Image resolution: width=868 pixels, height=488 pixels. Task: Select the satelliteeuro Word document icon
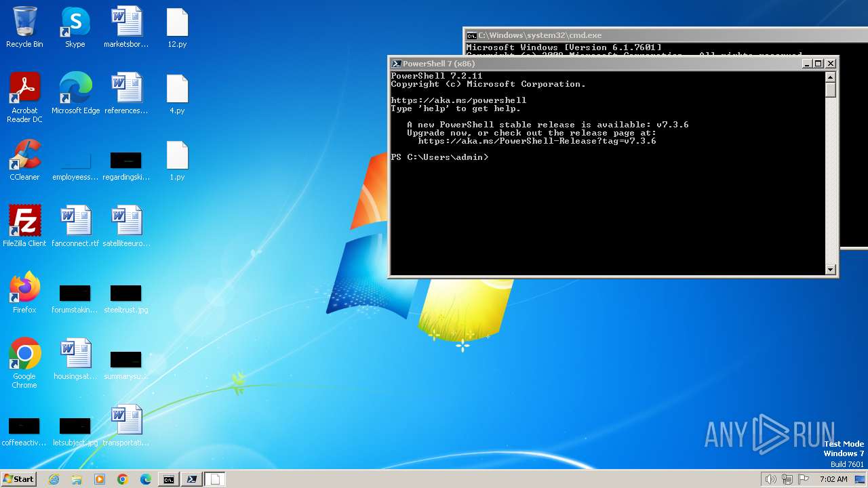[126, 226]
